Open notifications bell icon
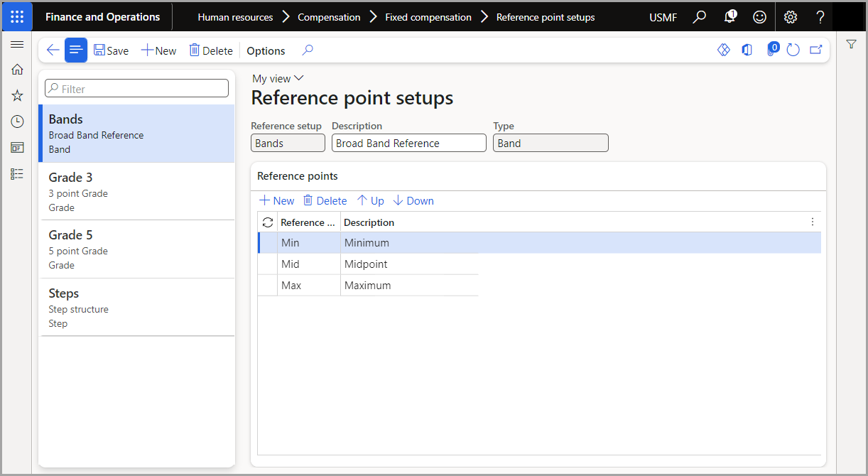The width and height of the screenshot is (868, 476). click(730, 17)
